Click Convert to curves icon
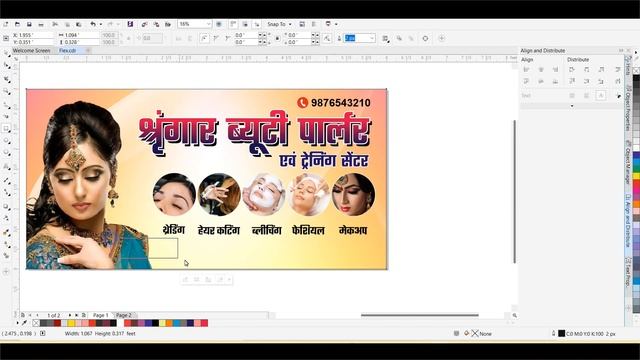Image resolution: width=640 pixels, height=360 pixels. pos(425,38)
